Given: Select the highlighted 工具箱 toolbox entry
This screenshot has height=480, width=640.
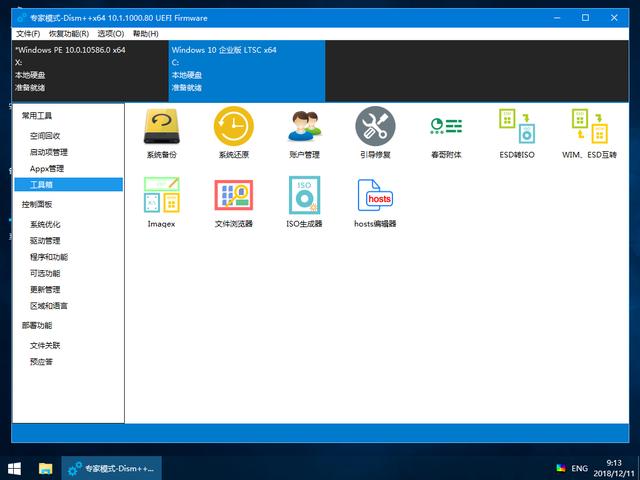Looking at the screenshot, I should coord(69,184).
